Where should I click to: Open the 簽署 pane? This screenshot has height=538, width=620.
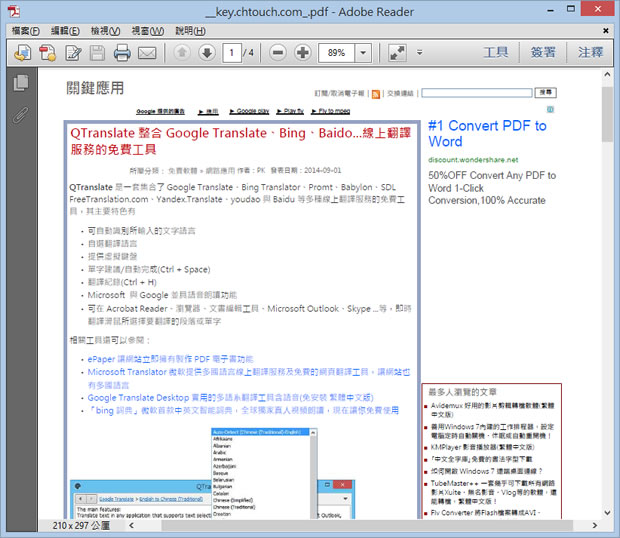543,52
